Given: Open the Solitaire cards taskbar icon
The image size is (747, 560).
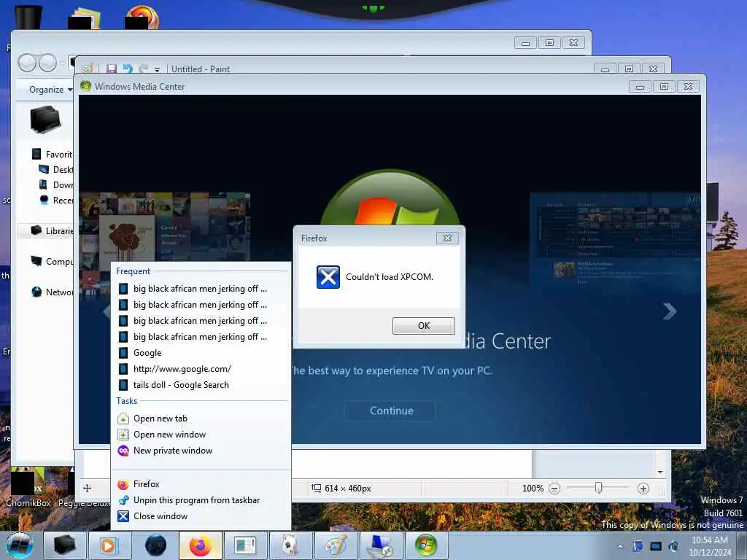Looking at the screenshot, I should coord(290,545).
